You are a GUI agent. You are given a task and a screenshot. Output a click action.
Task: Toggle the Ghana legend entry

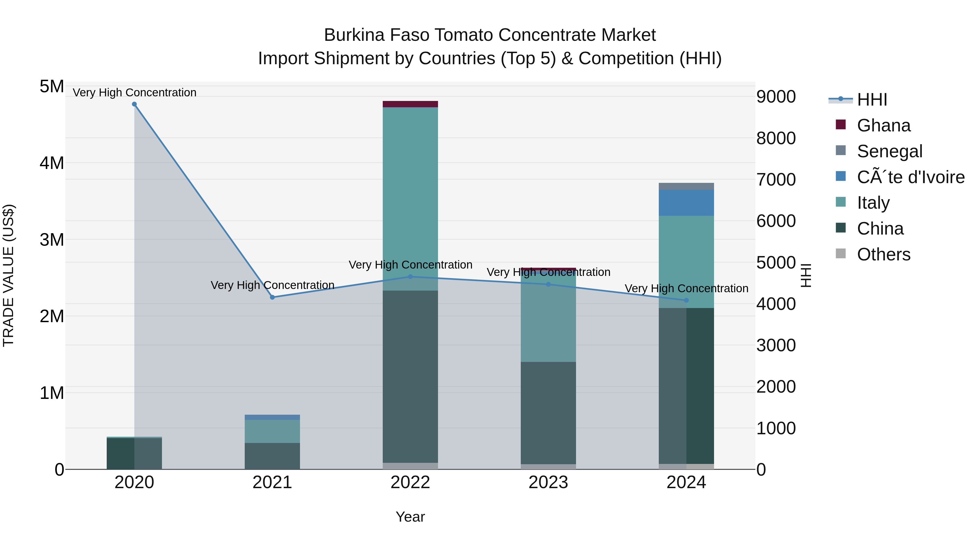873,125
